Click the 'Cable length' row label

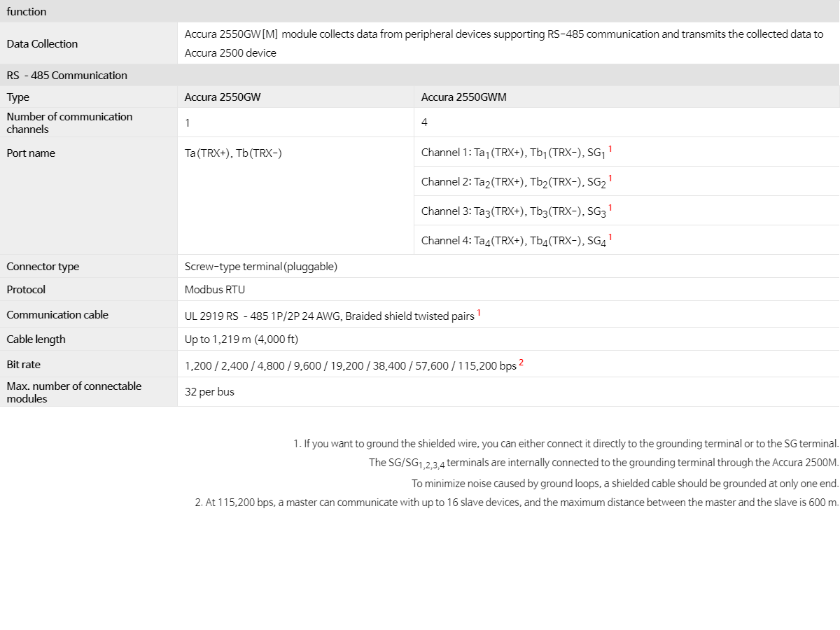pos(36,339)
